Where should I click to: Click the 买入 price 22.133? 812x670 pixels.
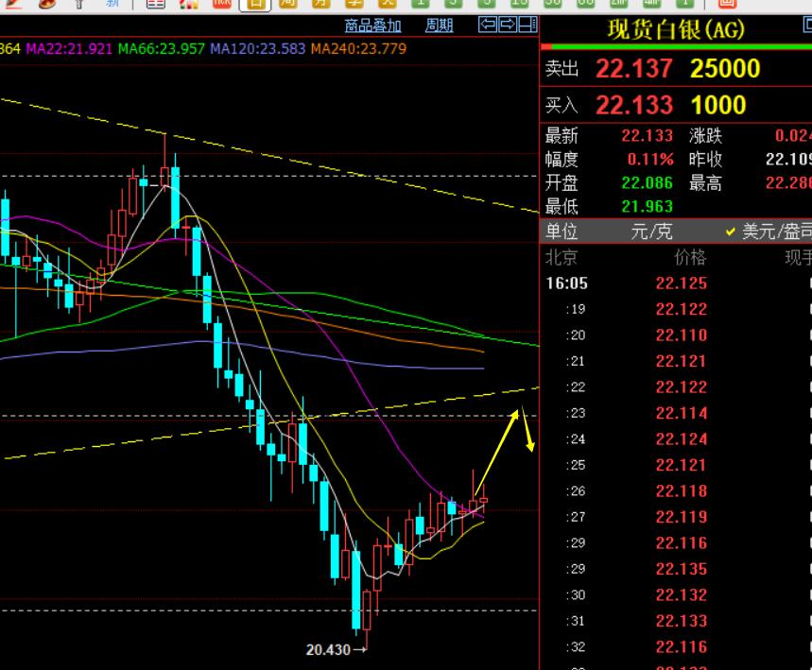pos(634,105)
